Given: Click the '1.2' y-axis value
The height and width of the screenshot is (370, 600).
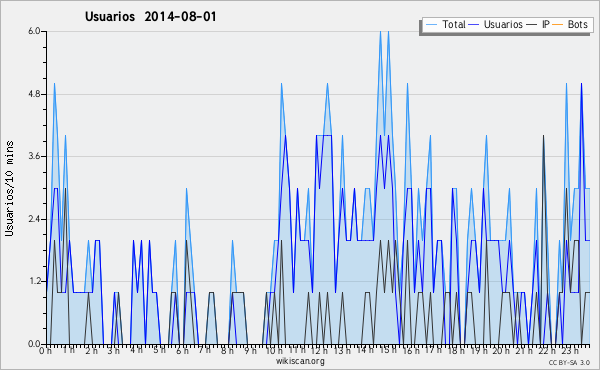Looking at the screenshot, I should coord(34,282).
